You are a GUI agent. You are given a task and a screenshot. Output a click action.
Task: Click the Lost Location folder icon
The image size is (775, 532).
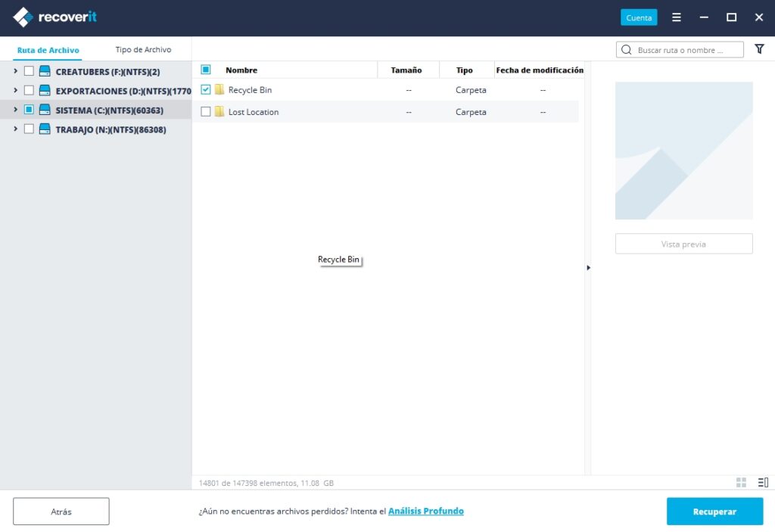pyautogui.click(x=219, y=112)
